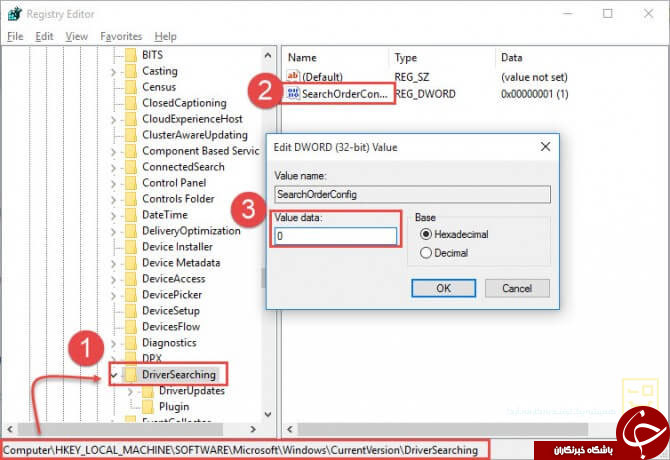Click values pane horizontal scroll left arrow
670x460 pixels.
(x=290, y=429)
